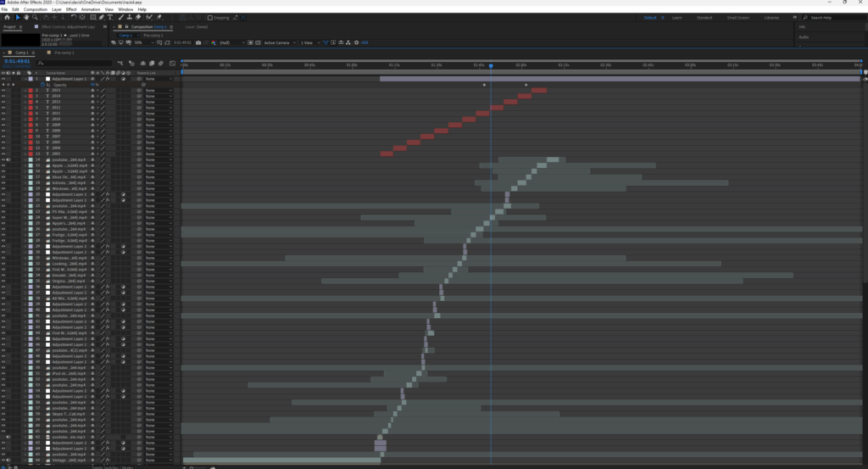Select the Clone Stamp tool
This screenshot has width=868, height=469.
tap(130, 18)
